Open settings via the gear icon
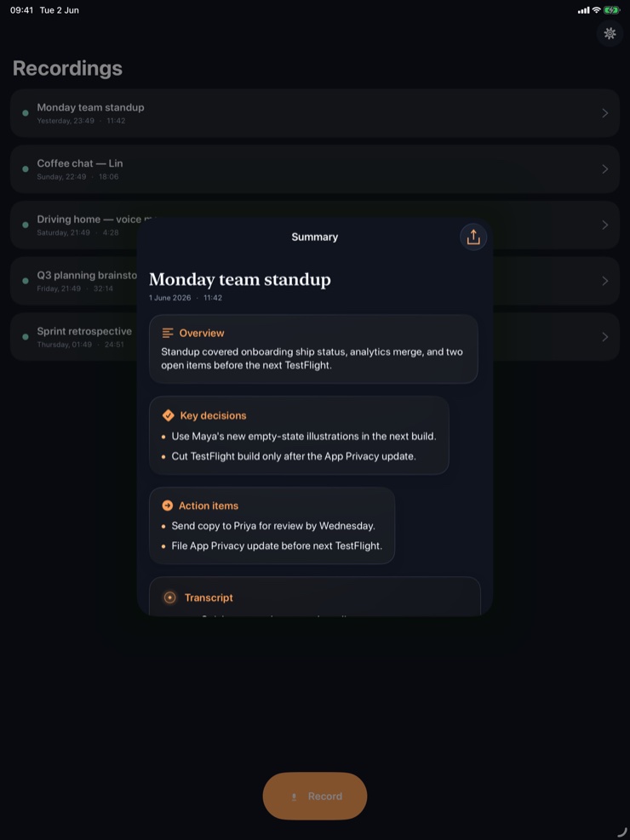The width and height of the screenshot is (630, 840). pyautogui.click(x=610, y=33)
